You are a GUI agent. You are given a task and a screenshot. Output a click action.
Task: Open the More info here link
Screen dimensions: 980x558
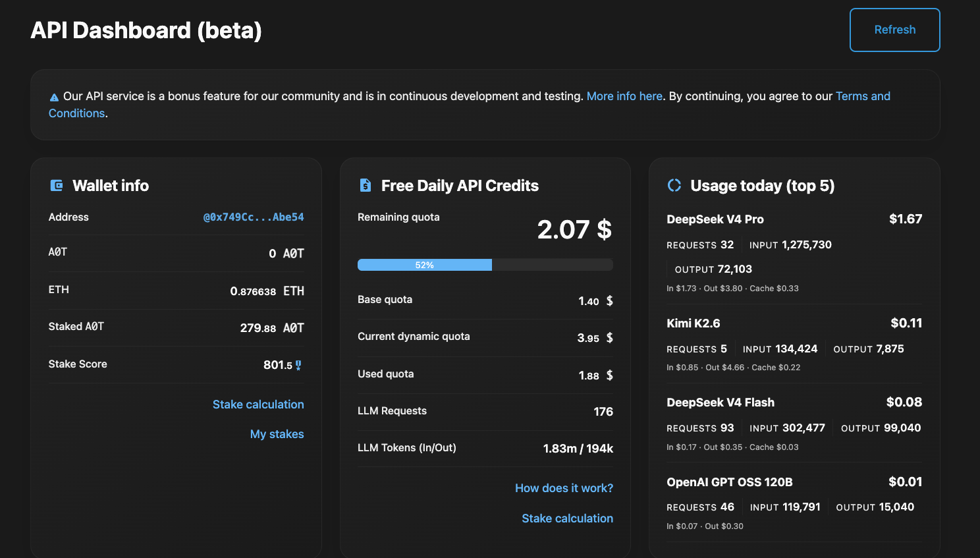click(x=624, y=96)
